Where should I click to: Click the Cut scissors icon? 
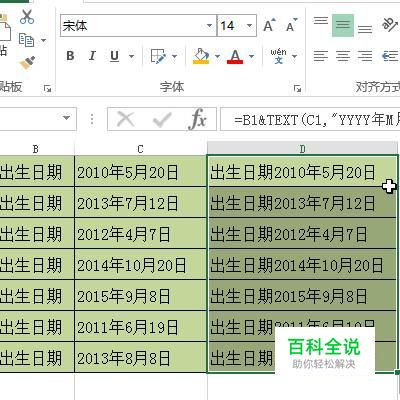(x=27, y=17)
